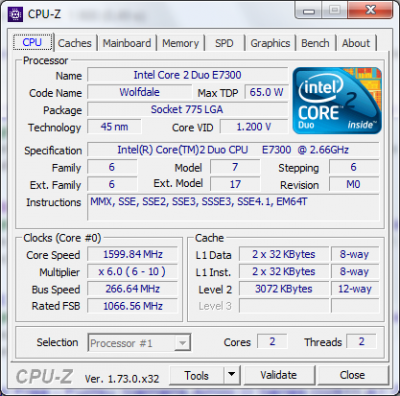Click the Ver. 1.73.0.x32 version text
This screenshot has width=400, height=396.
[x=122, y=379]
